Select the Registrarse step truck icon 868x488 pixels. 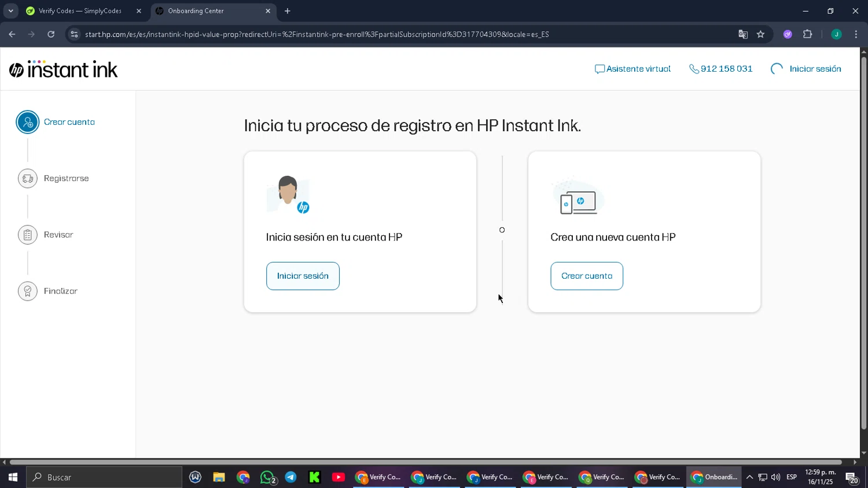(28, 179)
